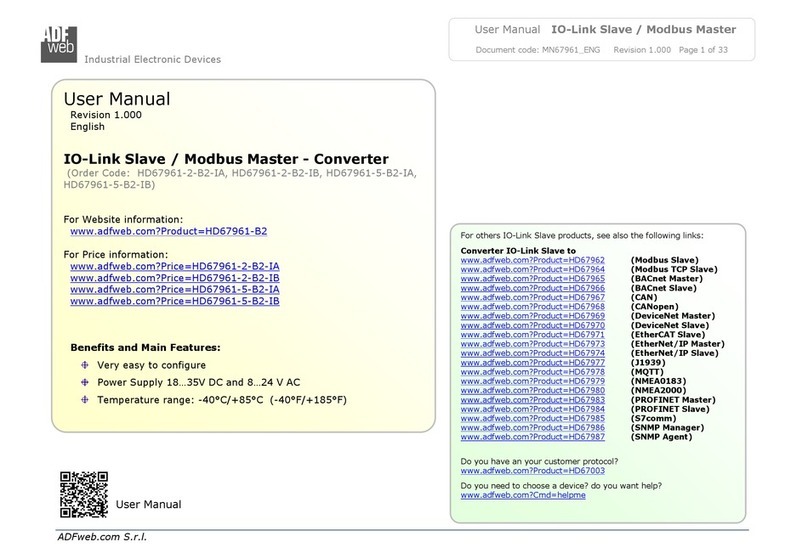The height and width of the screenshot is (559, 808).
Task: Open the HD67985 S7comm link
Action: pos(533,418)
